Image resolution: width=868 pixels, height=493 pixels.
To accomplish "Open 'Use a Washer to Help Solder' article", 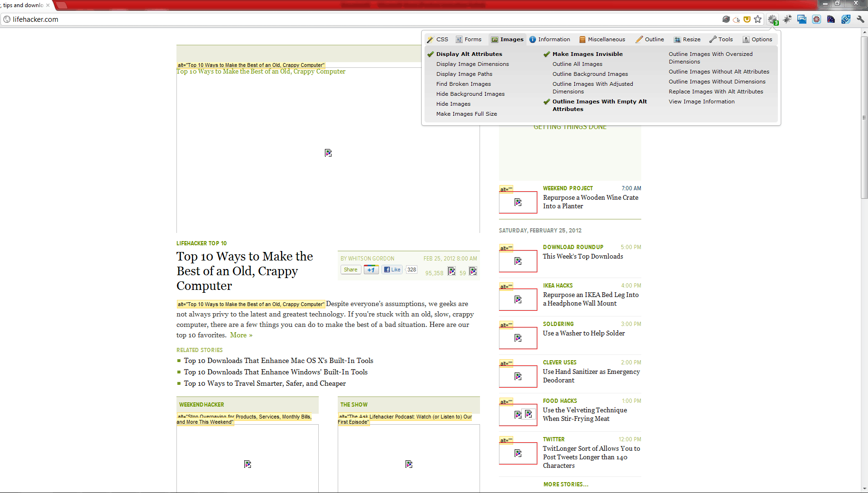I will pos(584,333).
